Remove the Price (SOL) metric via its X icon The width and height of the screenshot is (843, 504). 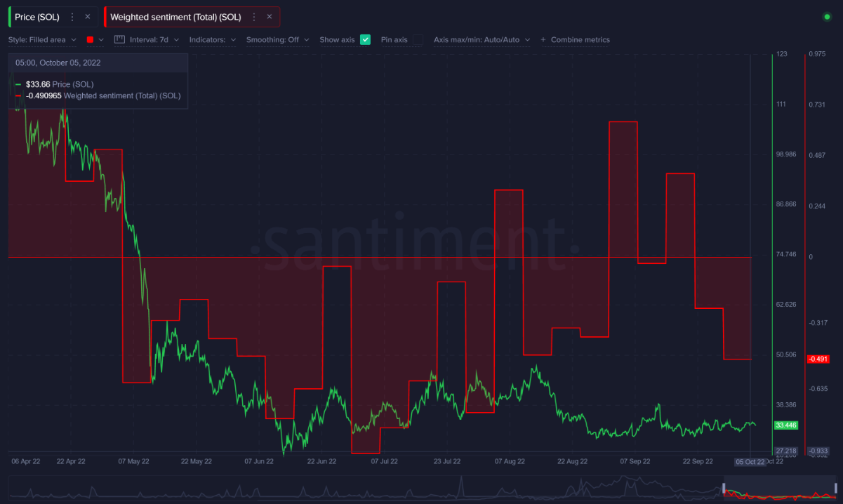tap(88, 16)
